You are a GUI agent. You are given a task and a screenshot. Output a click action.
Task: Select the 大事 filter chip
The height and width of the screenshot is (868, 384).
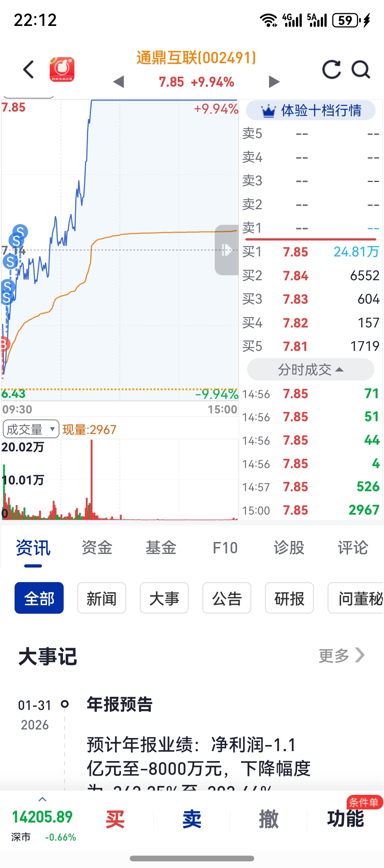click(x=164, y=598)
